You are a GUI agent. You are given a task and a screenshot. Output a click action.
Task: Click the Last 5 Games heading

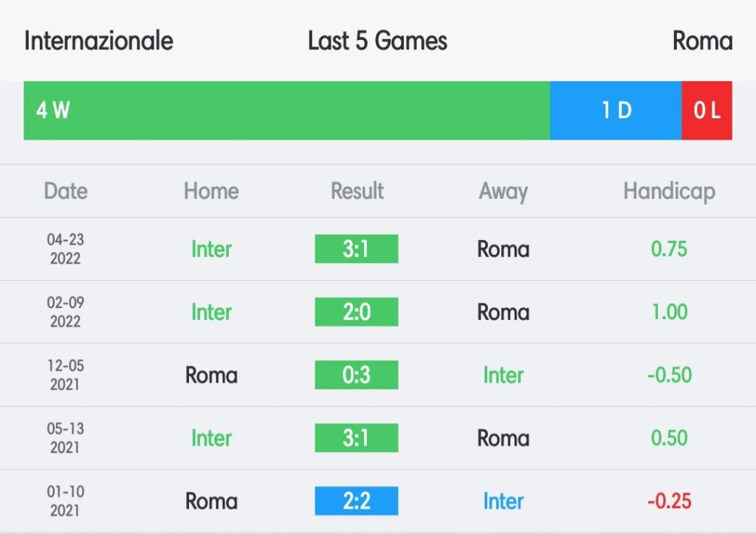pos(377,41)
